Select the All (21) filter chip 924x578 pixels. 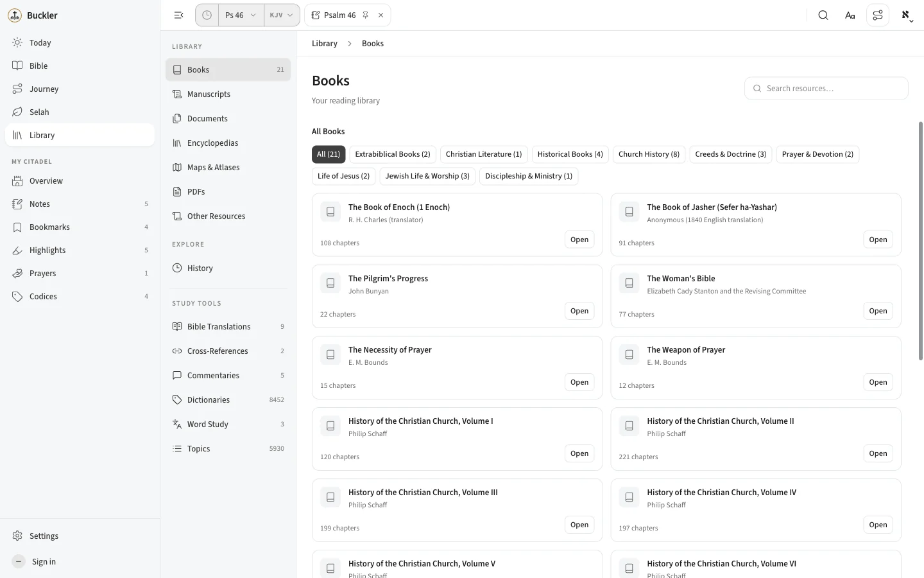(329, 155)
